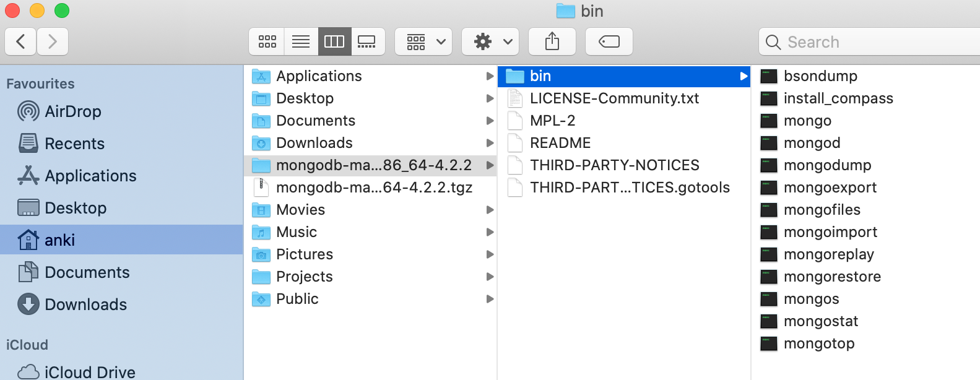Go back with the left chevron button

20,41
